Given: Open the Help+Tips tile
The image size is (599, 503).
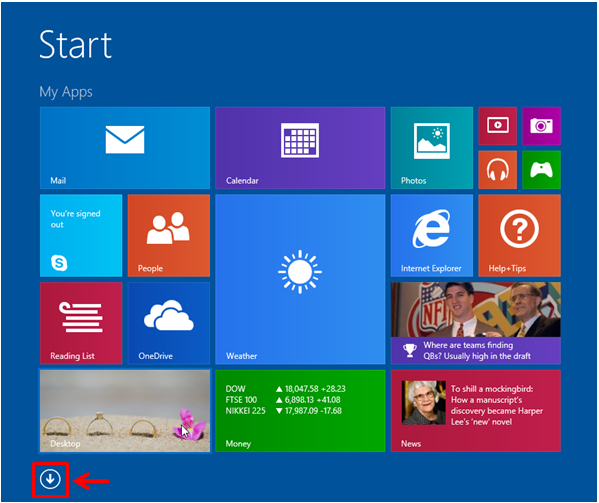Looking at the screenshot, I should click(x=520, y=236).
